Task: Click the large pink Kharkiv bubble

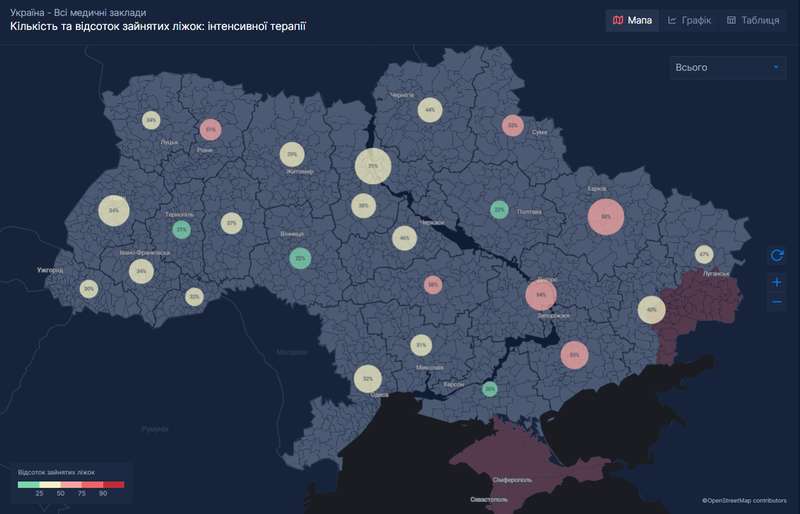Action: 605,216
